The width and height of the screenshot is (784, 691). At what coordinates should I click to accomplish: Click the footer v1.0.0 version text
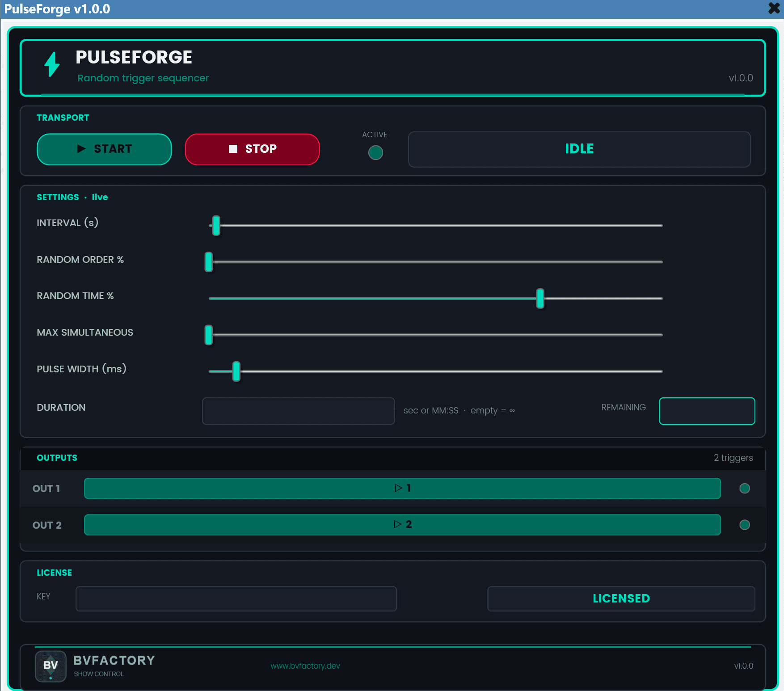tap(743, 666)
